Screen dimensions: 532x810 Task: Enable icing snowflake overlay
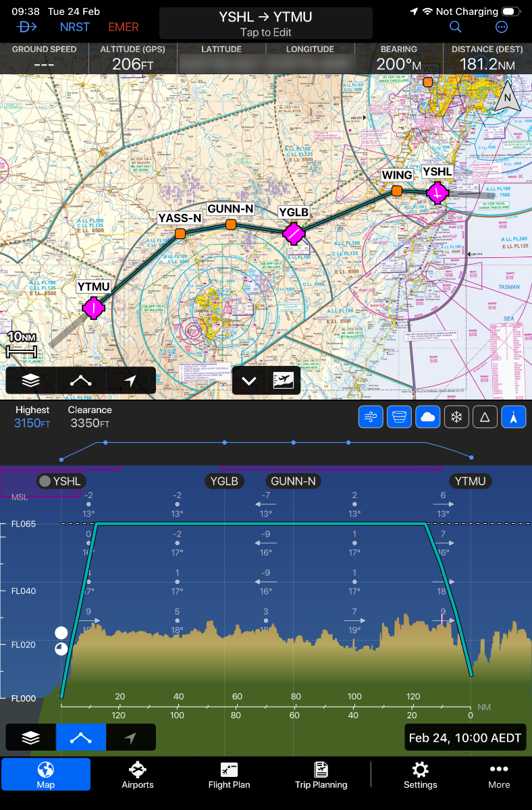click(456, 417)
